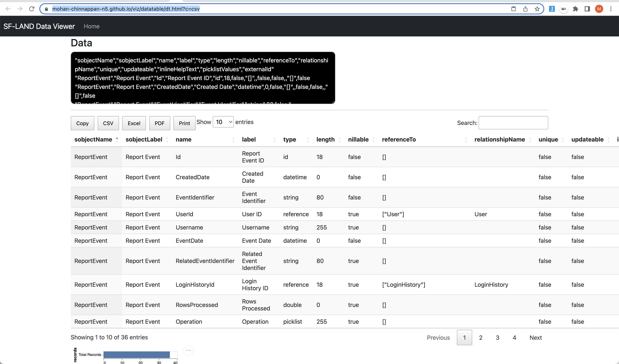Sort by nillable column
Screen dimensions: 619x364
pos(361,139)
